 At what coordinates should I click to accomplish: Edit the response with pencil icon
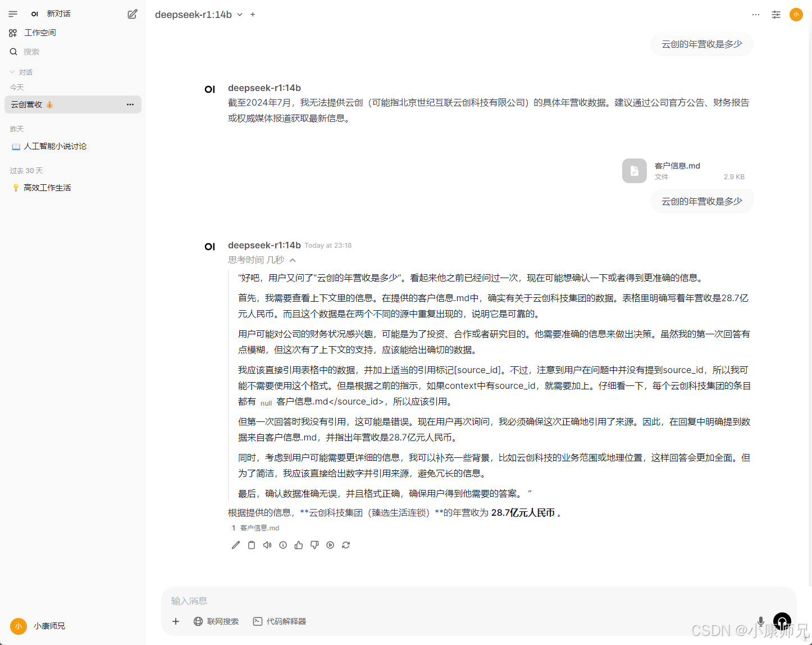pyautogui.click(x=236, y=545)
